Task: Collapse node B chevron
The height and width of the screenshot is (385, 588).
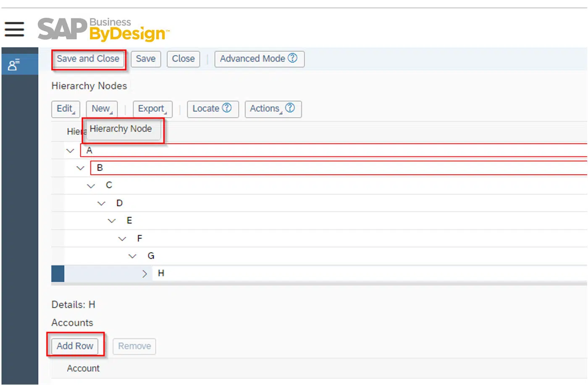Action: point(81,168)
